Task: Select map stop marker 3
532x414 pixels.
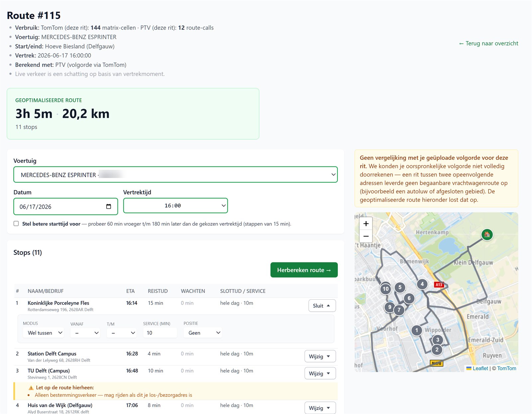Action: coord(438,340)
